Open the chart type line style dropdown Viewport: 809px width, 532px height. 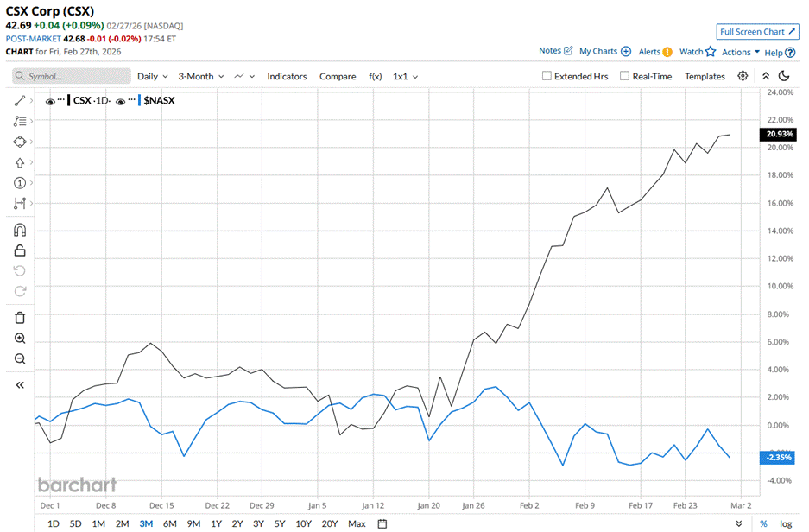point(244,76)
